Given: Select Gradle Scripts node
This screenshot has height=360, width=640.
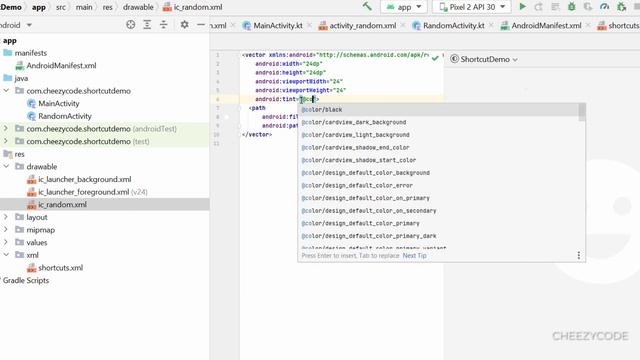Looking at the screenshot, I should tap(25, 280).
